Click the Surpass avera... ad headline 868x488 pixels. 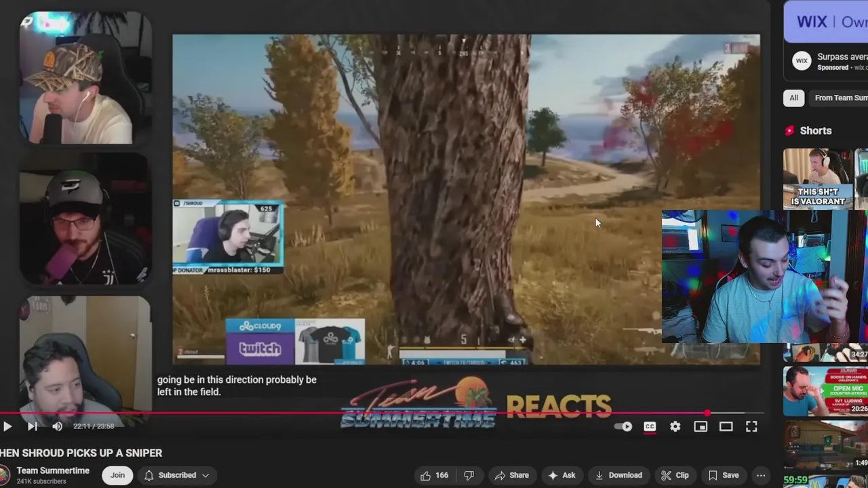[x=842, y=57]
